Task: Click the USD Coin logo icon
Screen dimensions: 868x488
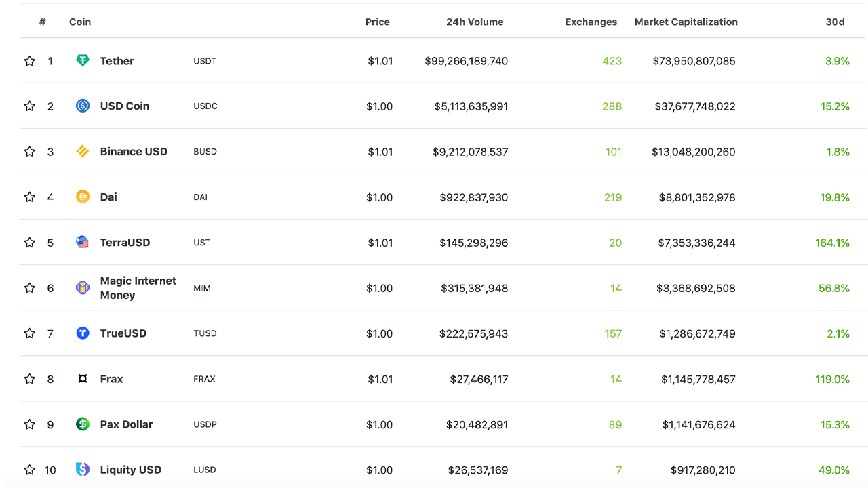Action: click(x=83, y=106)
